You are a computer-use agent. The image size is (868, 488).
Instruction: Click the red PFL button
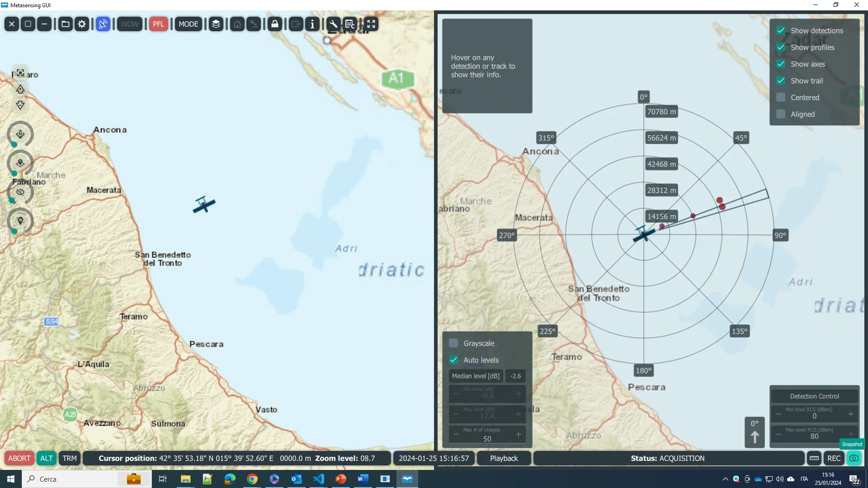pos(159,24)
